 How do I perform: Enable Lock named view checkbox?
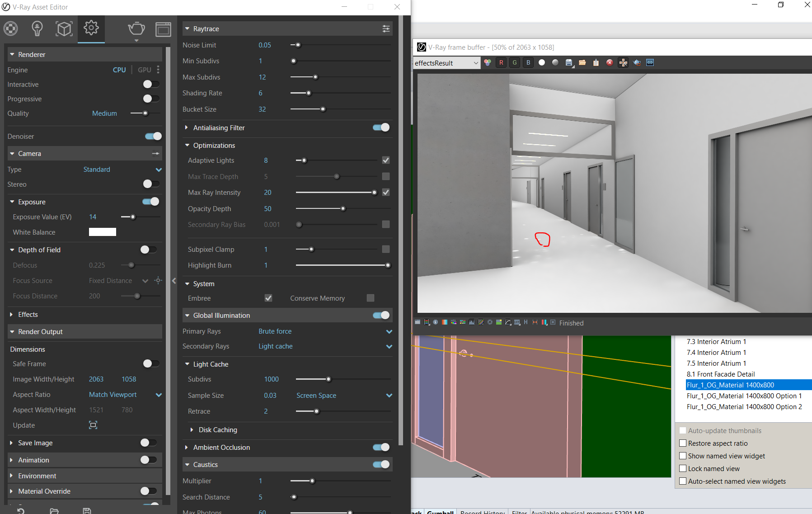coord(683,468)
